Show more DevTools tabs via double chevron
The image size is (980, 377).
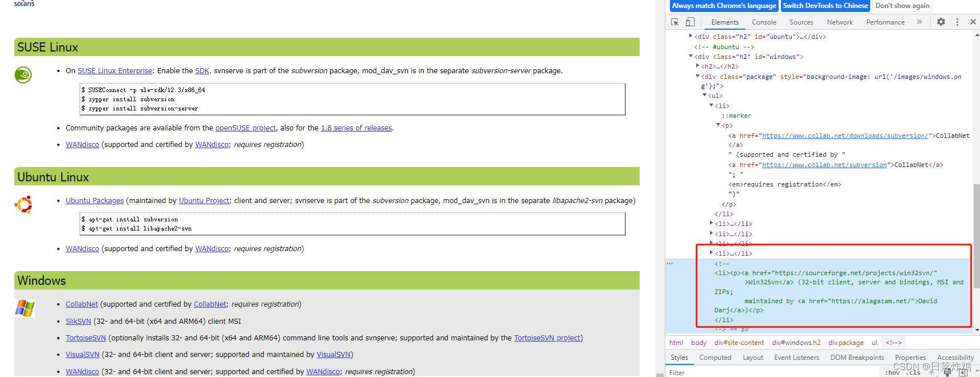coord(919,22)
